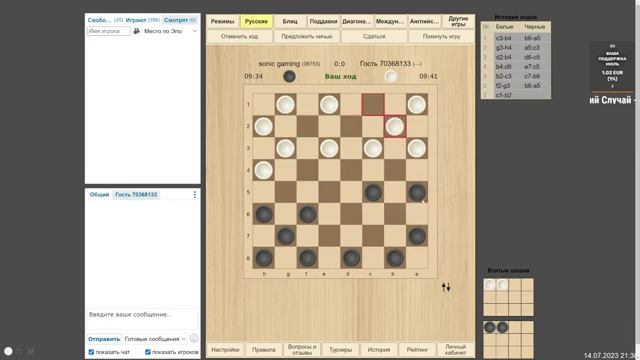Viewport: 640px width, 360px height.
Task: Pick the black checker on h6
Action: click(x=263, y=214)
